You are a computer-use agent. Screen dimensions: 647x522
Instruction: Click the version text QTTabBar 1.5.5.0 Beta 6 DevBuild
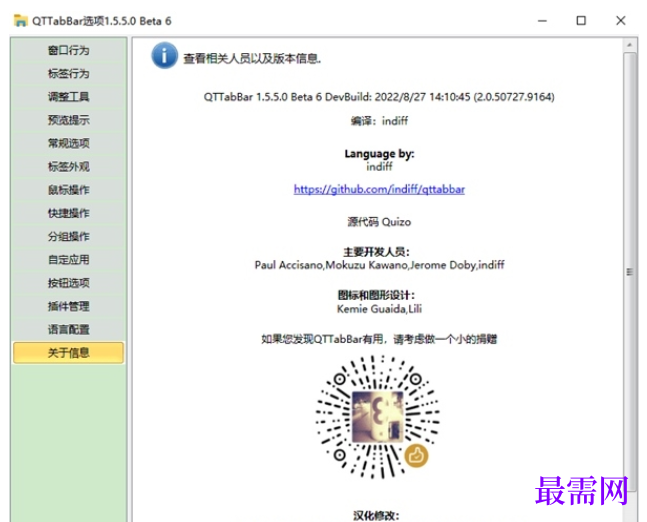pos(379,97)
